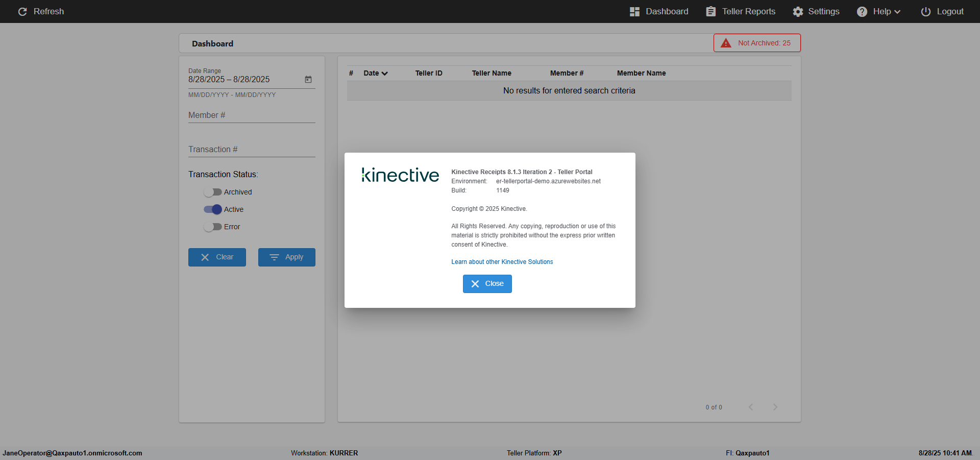Enable the Error status toggle
This screenshot has height=460, width=980.
coord(213,227)
